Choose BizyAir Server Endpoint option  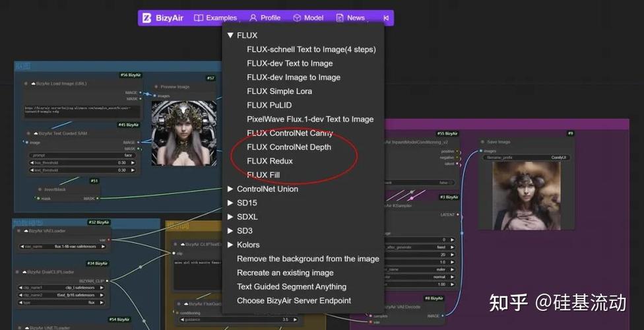click(294, 301)
